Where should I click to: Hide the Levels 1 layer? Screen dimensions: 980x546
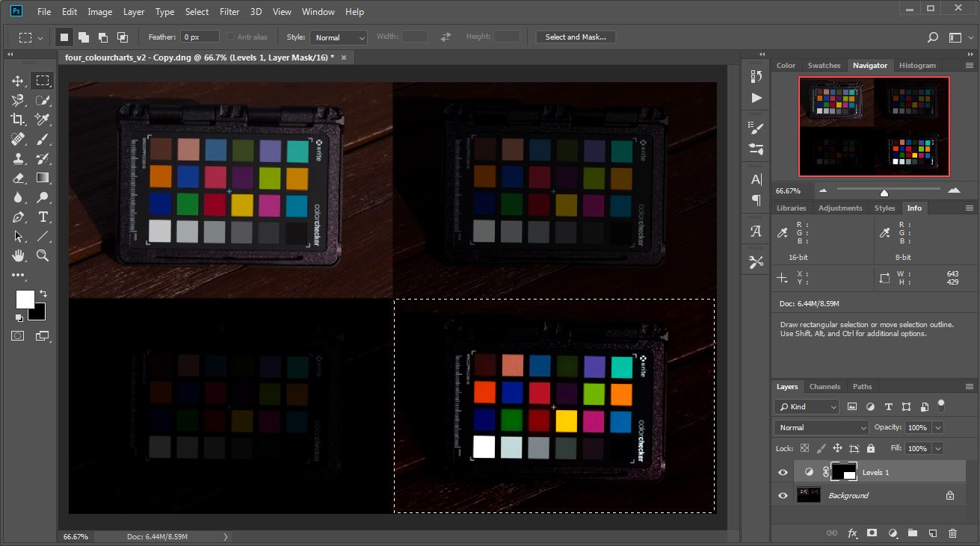point(783,473)
